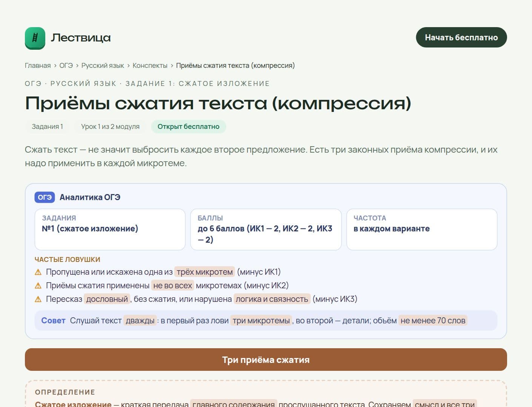The height and width of the screenshot is (407, 532).
Task: Click the ОПРЕДЕЛЕНИЕ label
Action: click(65, 392)
